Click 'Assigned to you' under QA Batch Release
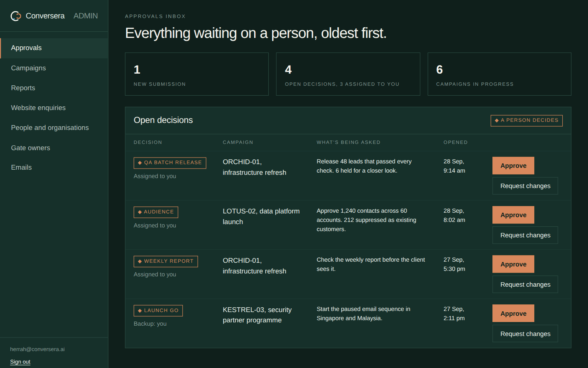Image resolution: width=588 pixels, height=368 pixels. tap(155, 176)
